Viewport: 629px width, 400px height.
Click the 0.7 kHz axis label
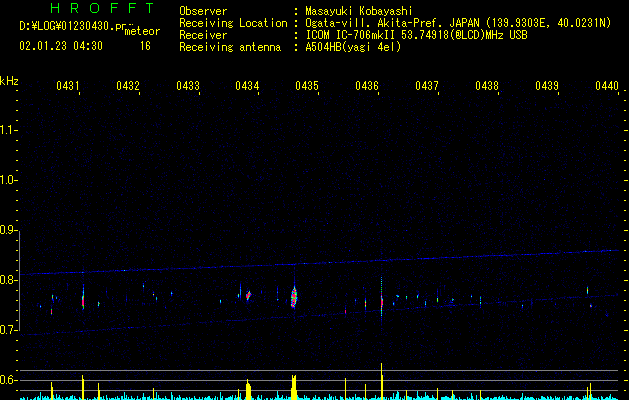8,330
